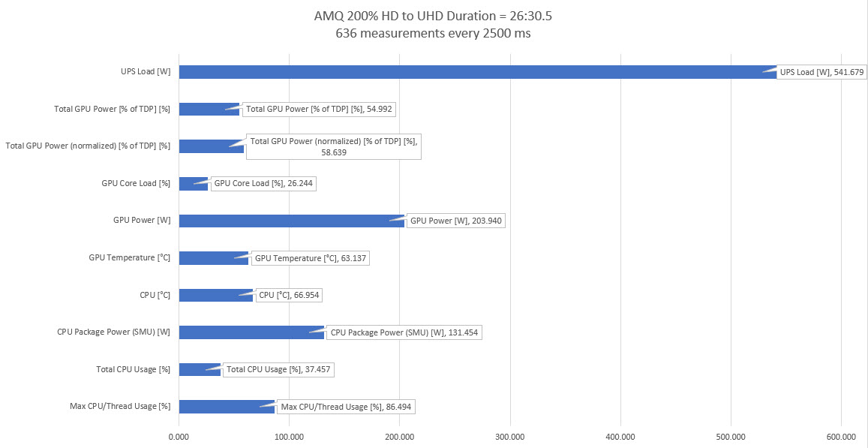Select the Total GPU Power (normalized) 58.639 label

pos(333,146)
